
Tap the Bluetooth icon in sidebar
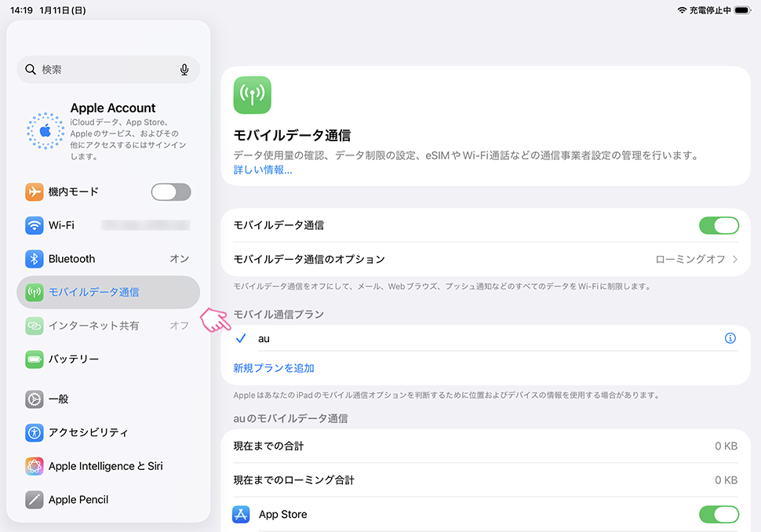(x=34, y=259)
